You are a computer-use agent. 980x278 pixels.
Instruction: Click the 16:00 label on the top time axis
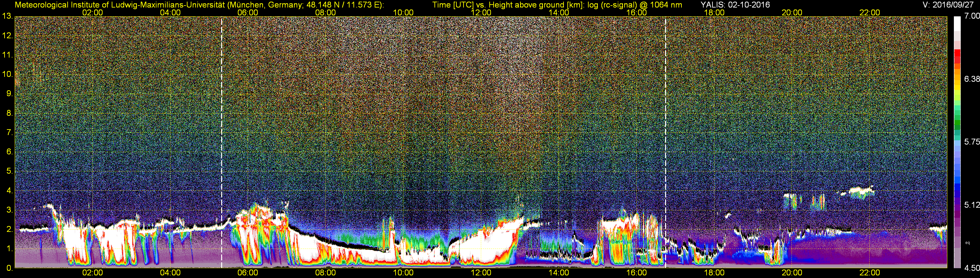coord(636,12)
